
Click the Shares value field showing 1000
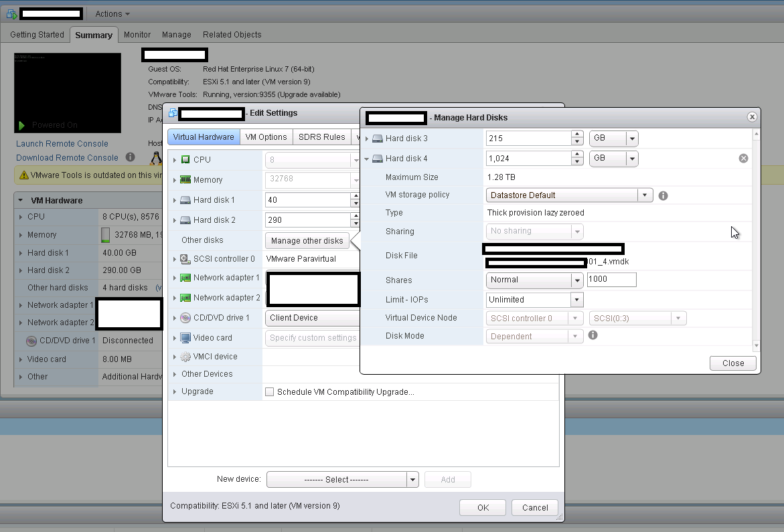click(x=611, y=279)
